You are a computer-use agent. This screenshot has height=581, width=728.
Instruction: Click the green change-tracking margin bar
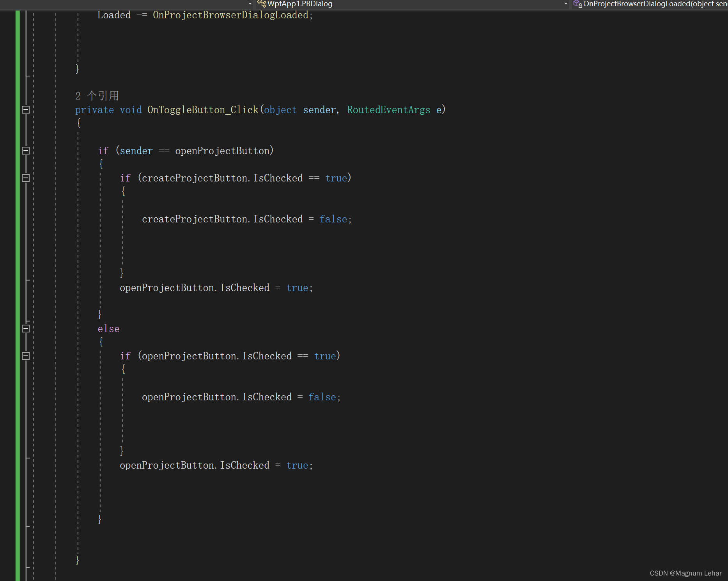pos(17,273)
